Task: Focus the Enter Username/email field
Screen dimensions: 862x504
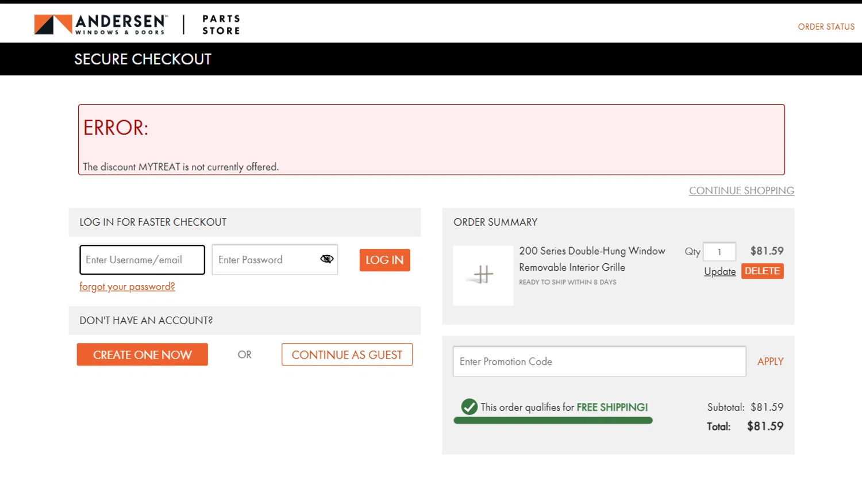Action: [142, 260]
